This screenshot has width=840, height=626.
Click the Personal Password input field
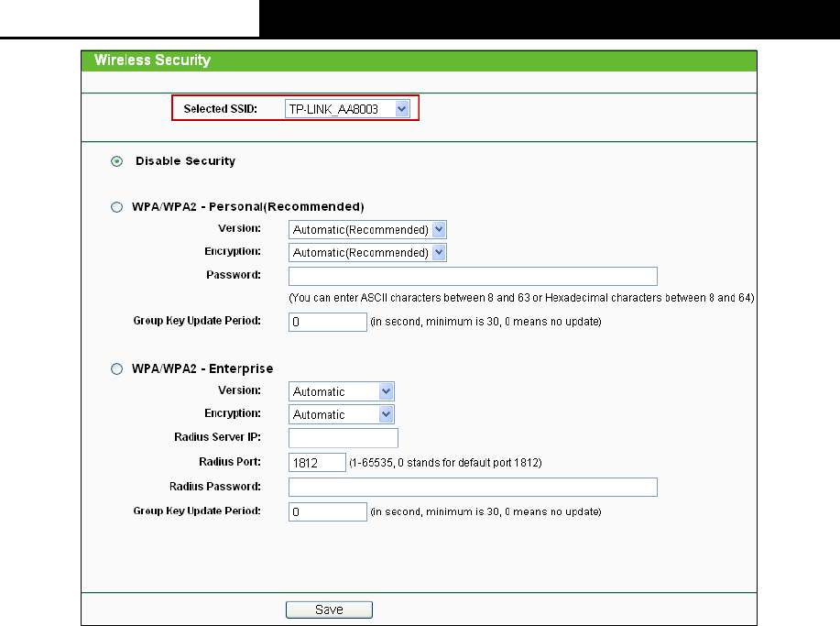click(x=473, y=276)
